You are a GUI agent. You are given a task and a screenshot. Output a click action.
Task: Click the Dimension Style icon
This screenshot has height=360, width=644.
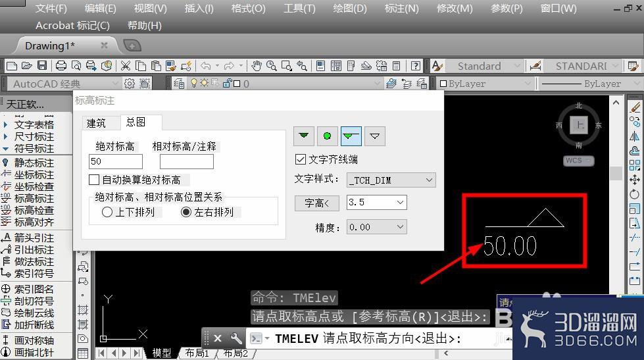[x=535, y=66]
